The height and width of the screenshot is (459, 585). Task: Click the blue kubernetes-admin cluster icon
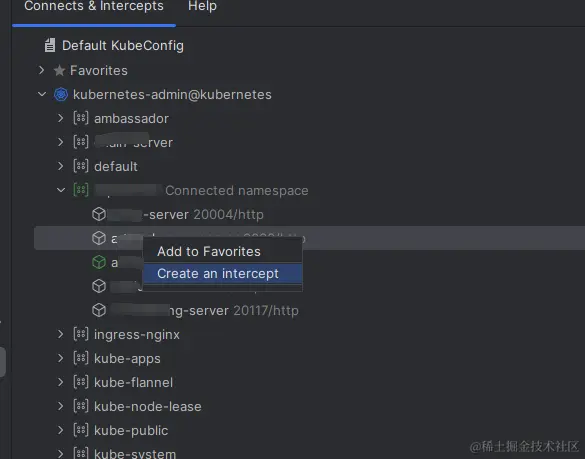pos(61,94)
